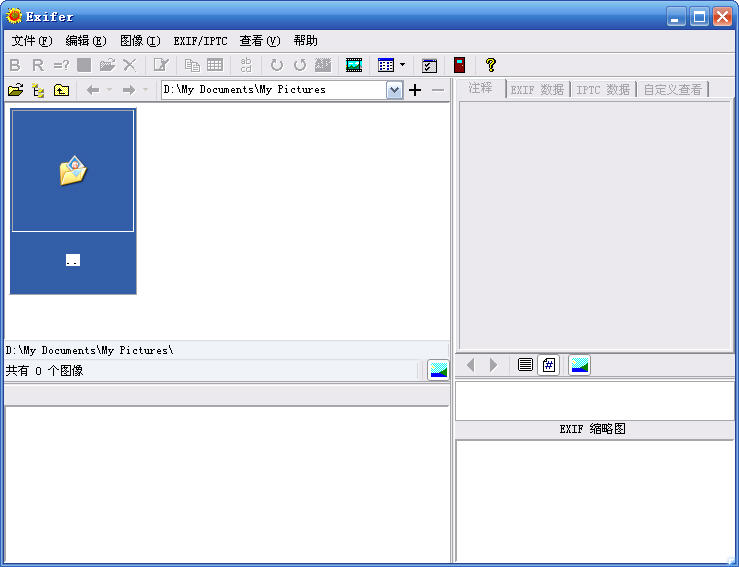
Task: Toggle the text list view button
Action: 525,365
